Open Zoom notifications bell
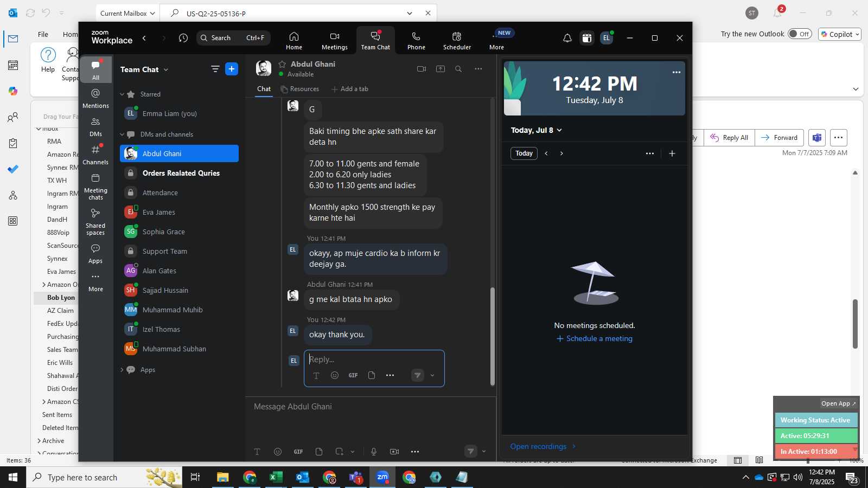This screenshot has width=868, height=488. 567,38
